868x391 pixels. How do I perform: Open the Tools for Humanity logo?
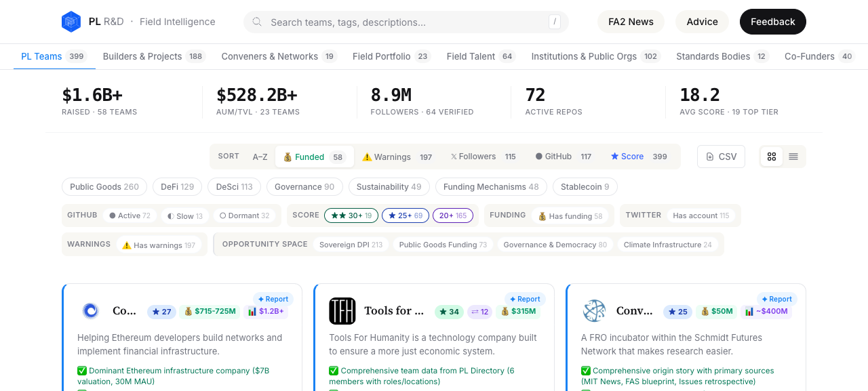click(342, 311)
